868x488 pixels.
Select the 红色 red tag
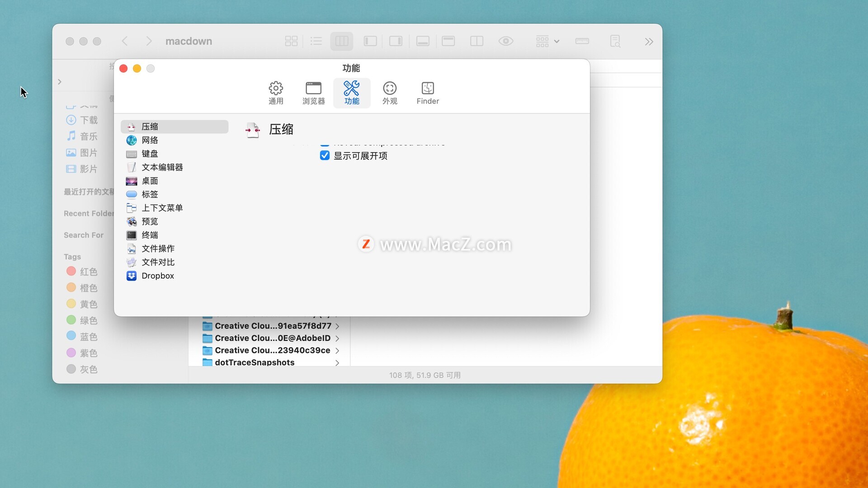coord(82,272)
